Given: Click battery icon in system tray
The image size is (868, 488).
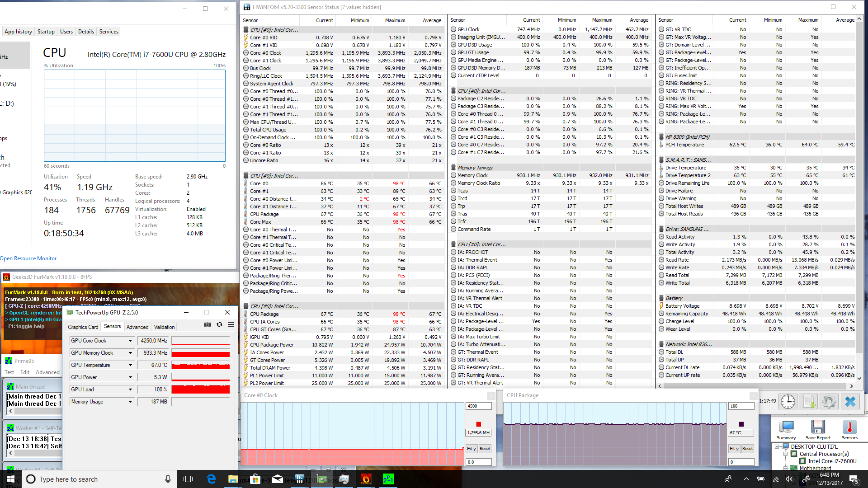Looking at the screenshot, I should point(761,479).
